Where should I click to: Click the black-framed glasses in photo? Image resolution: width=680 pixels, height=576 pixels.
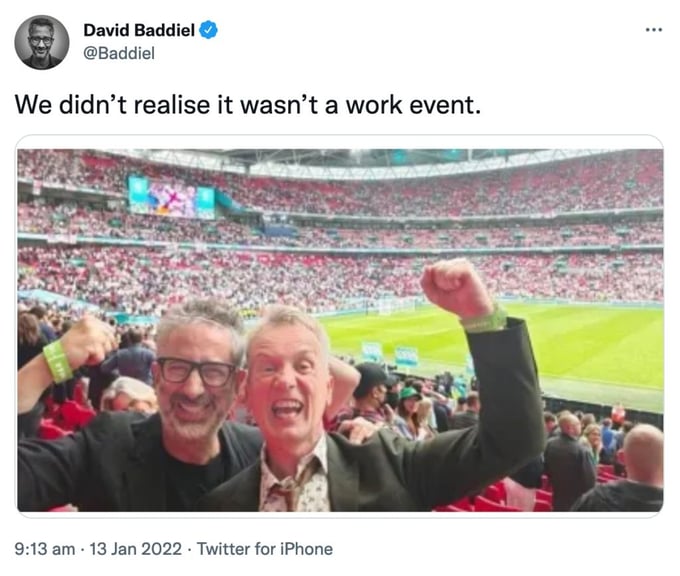(196, 372)
